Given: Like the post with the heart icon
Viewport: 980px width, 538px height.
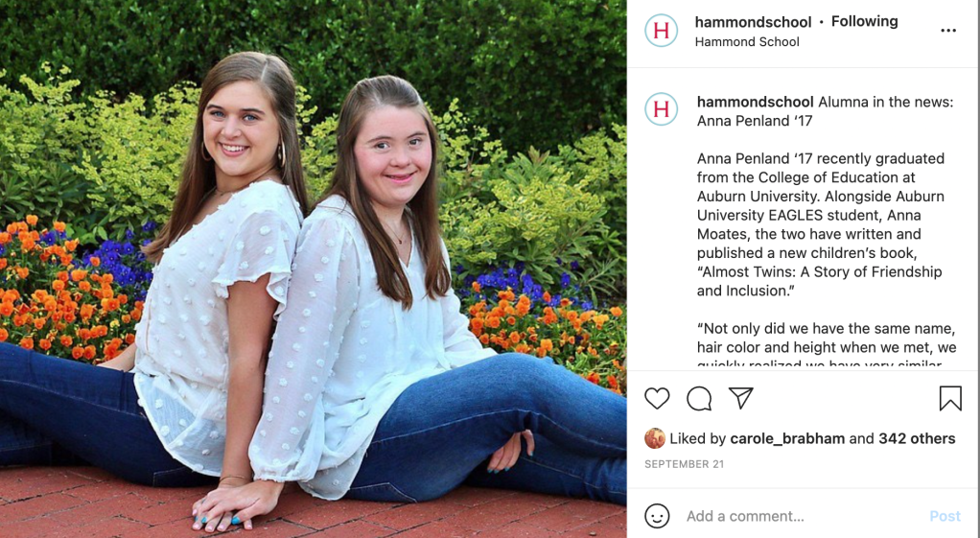Looking at the screenshot, I should [657, 398].
